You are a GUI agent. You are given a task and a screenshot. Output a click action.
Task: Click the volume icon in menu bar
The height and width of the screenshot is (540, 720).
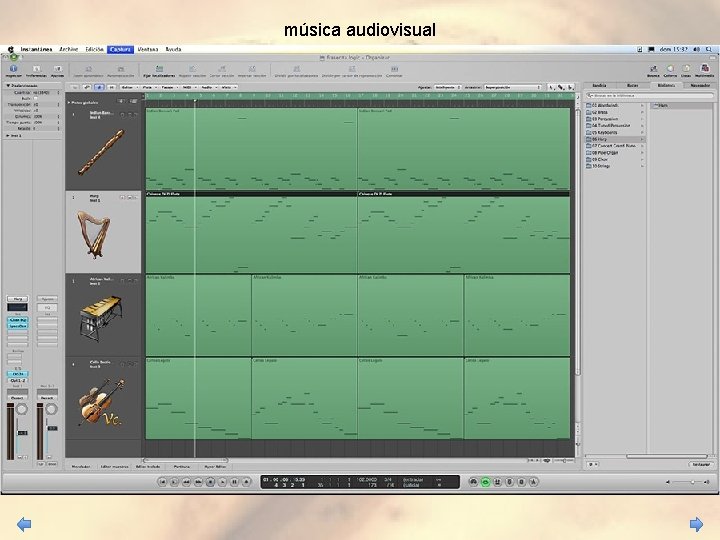[x=697, y=49]
